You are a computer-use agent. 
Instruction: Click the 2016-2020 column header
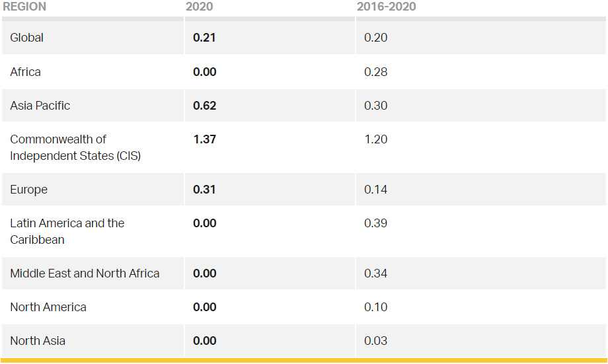(386, 7)
